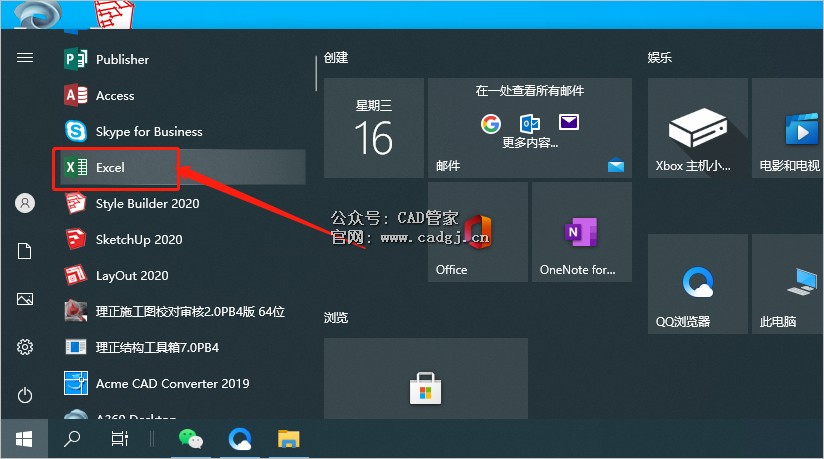The height and width of the screenshot is (459, 824).
Task: Open the 电影和电视 tile
Action: 788,128
